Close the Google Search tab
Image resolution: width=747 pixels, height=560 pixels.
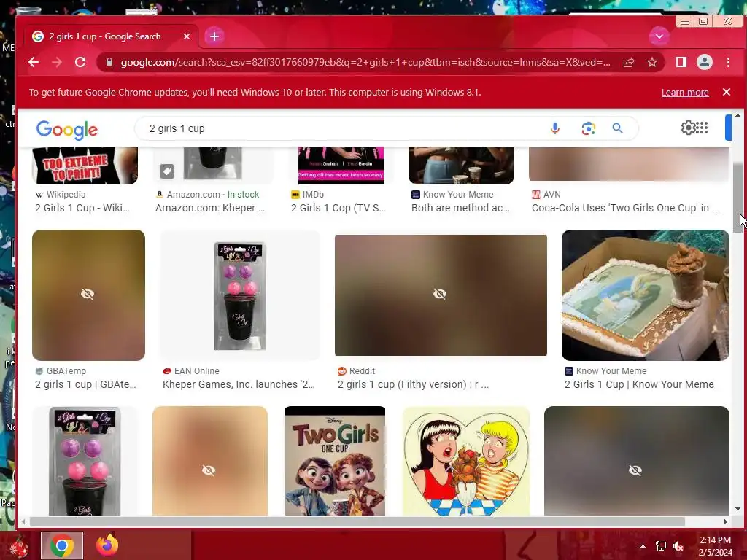tap(187, 36)
